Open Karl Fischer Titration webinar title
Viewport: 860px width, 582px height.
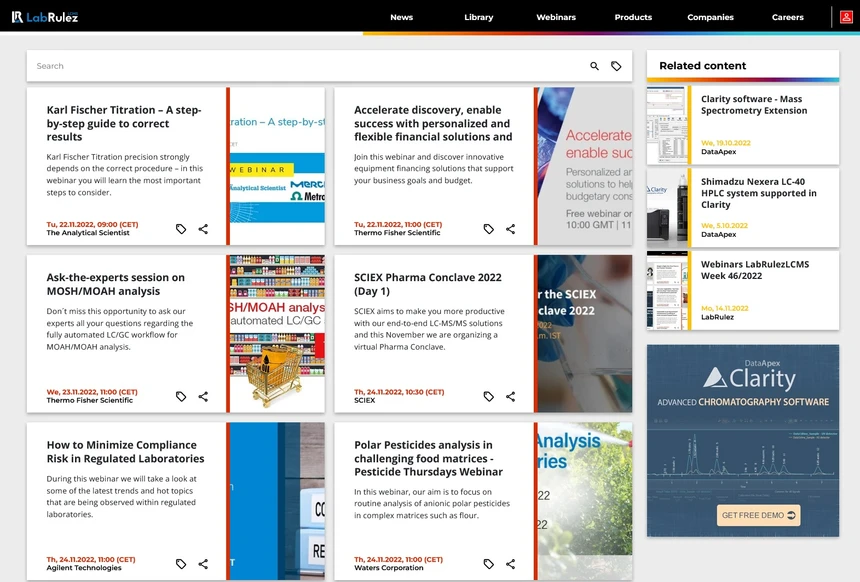124,123
